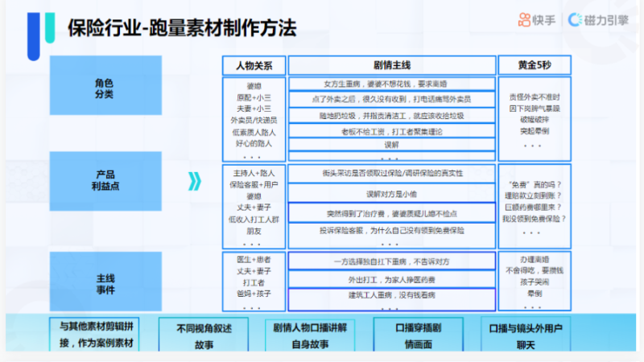Viewport: 644px width, 362px height.
Task: Click the 打工者 entry
Action: click(x=254, y=283)
